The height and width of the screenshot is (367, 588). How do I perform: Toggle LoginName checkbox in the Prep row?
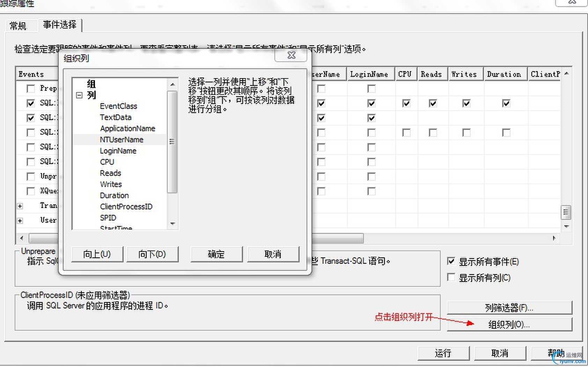(x=372, y=89)
